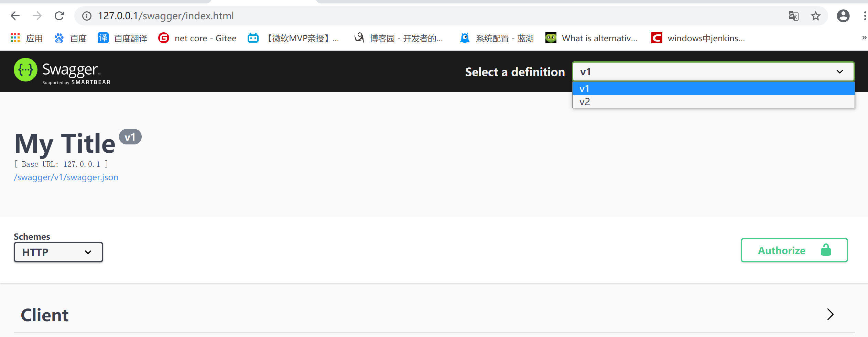Image resolution: width=868 pixels, height=337 pixels.
Task: Open the user profile avatar menu
Action: pos(843,16)
